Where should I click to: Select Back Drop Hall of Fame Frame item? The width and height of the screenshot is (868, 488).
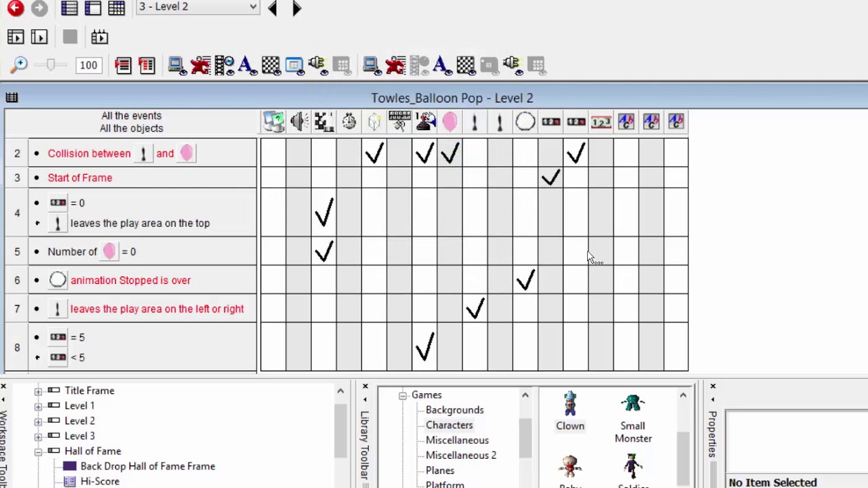(x=147, y=466)
